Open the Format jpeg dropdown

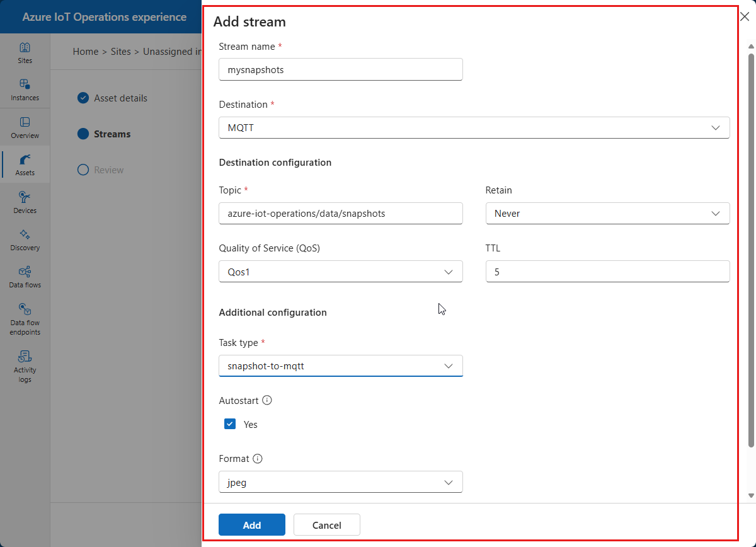tap(341, 481)
